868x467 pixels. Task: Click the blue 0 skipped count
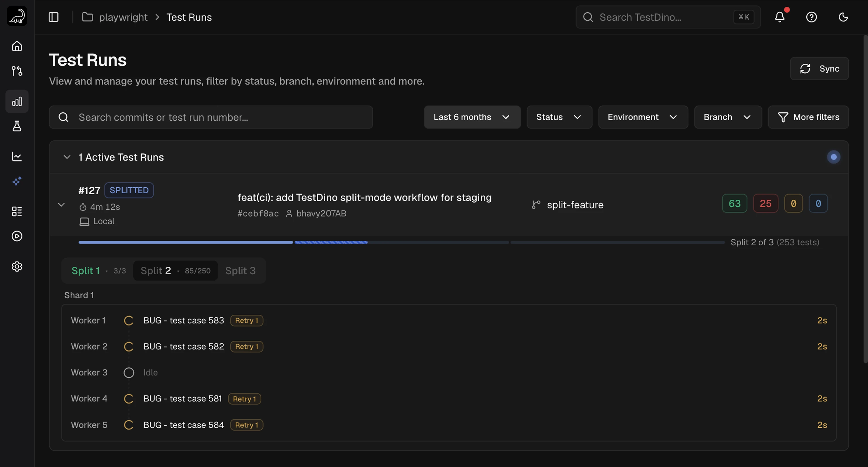tap(818, 203)
